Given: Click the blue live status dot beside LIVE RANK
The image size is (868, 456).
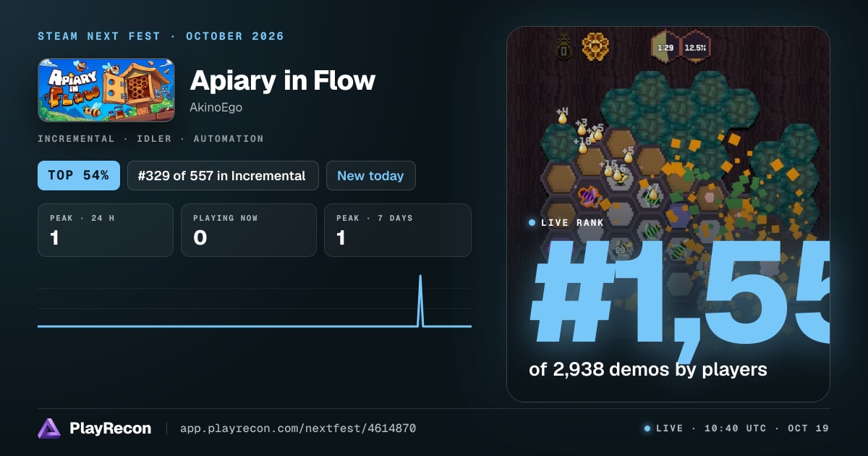Looking at the screenshot, I should tap(532, 223).
